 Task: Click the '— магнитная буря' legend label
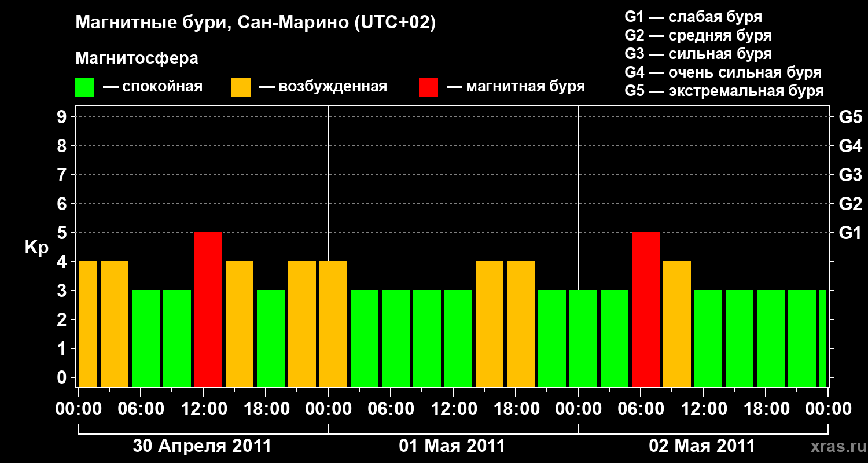pos(516,87)
